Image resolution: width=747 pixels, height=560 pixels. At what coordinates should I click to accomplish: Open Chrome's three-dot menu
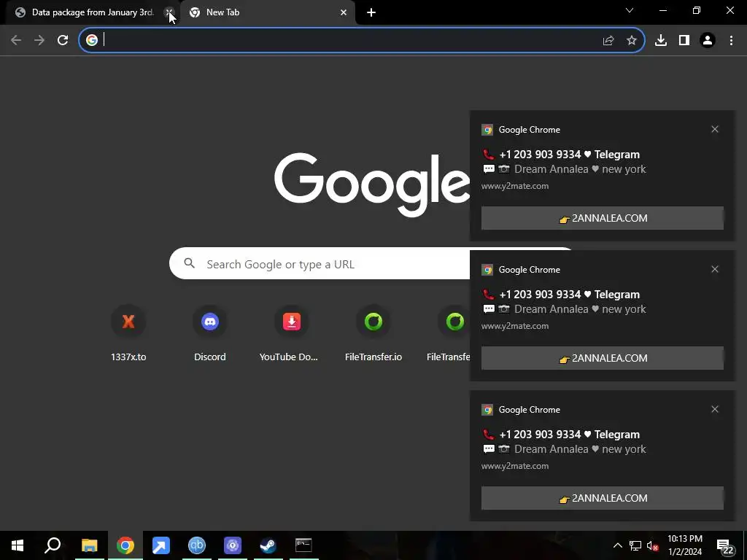pyautogui.click(x=731, y=41)
